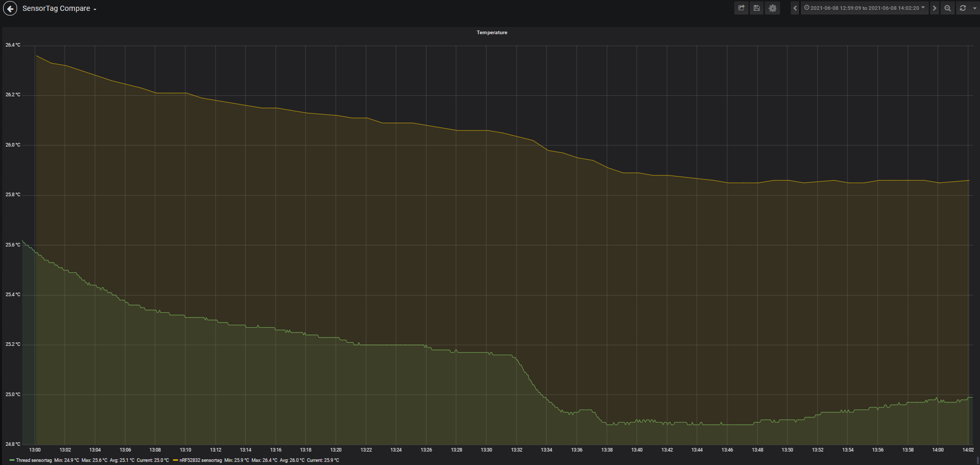This screenshot has height=465, width=980.
Task: Click the nRF52832 'Current: 25.9 °C' legend value
Action: pyautogui.click(x=323, y=460)
